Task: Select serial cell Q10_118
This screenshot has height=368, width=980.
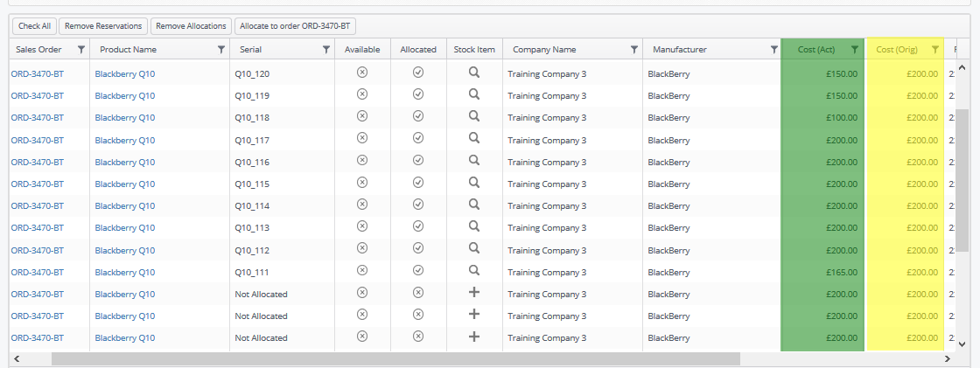Action: point(252,118)
